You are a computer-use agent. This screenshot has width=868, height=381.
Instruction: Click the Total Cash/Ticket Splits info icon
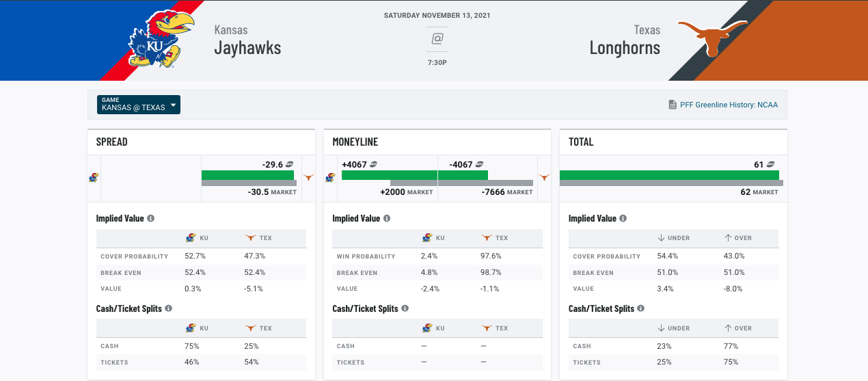[x=641, y=308]
